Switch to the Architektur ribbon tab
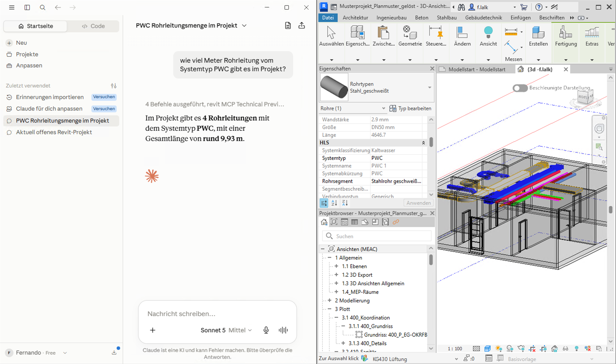This screenshot has height=364, width=616. 355,18
